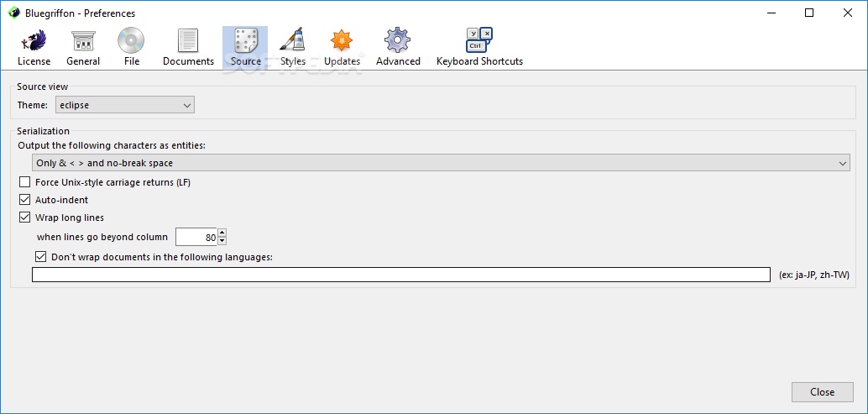Select the Source preferences pane
868x414 pixels.
click(245, 48)
